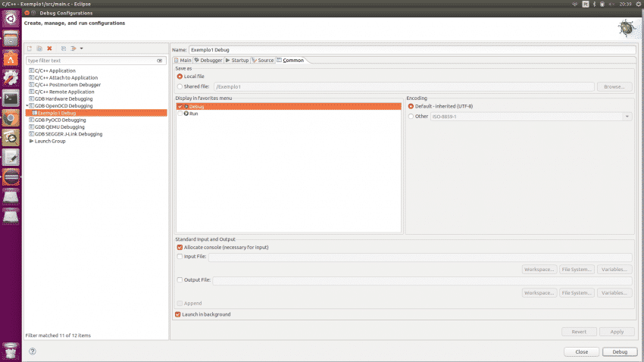Click Workspace... button for Output File
Viewport: 644px width, 362px height.
click(x=539, y=292)
